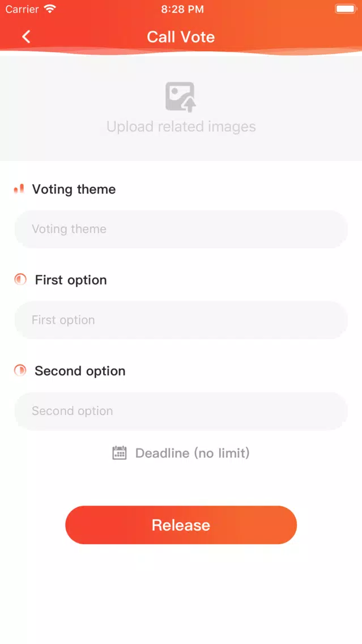Select the Voting theme heading label
This screenshot has width=362, height=644.
pos(74,189)
